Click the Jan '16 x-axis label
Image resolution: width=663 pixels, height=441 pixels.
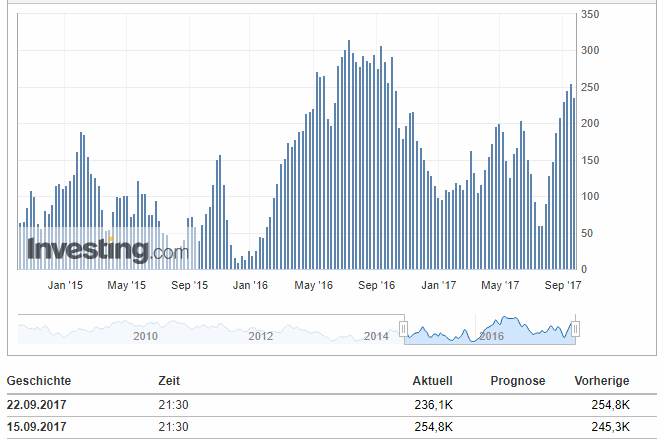coord(250,286)
